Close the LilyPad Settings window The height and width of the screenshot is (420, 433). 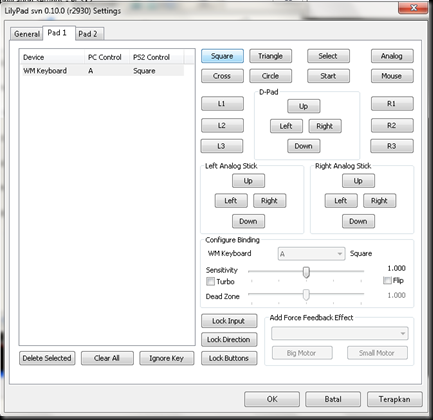[x=413, y=8]
